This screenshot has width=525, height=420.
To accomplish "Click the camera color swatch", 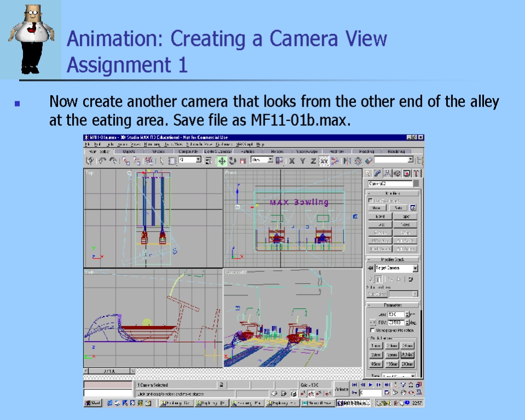I will click(416, 184).
